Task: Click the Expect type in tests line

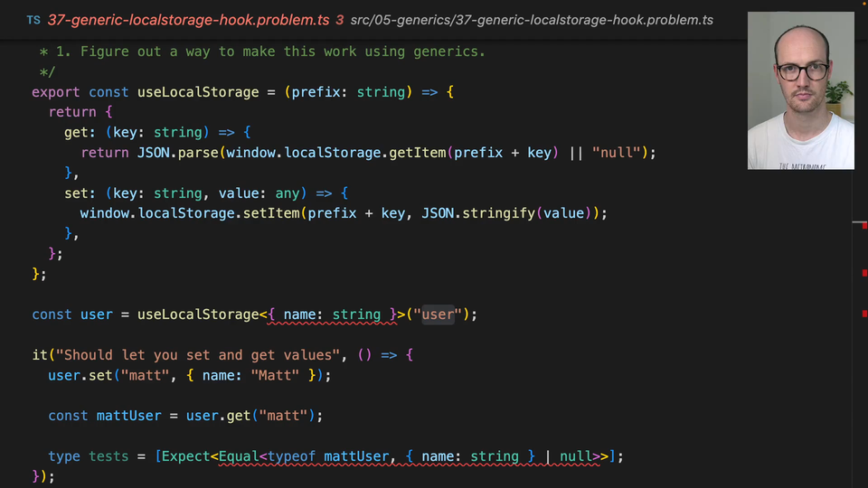Action: coord(185,456)
